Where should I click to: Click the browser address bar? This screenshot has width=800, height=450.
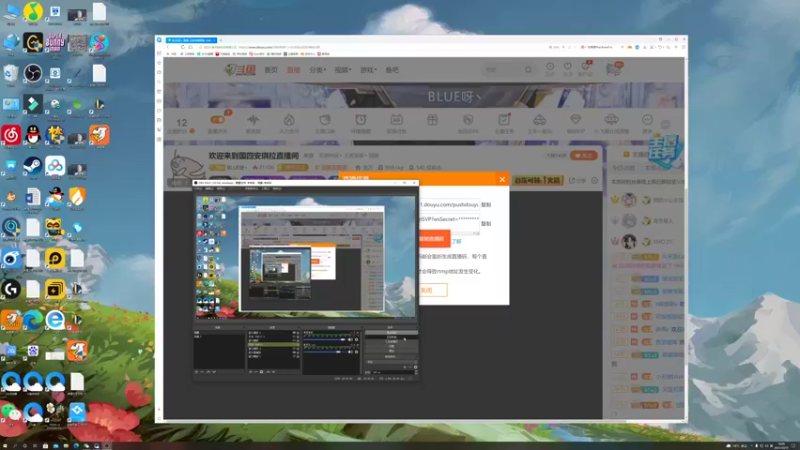(x=372, y=47)
